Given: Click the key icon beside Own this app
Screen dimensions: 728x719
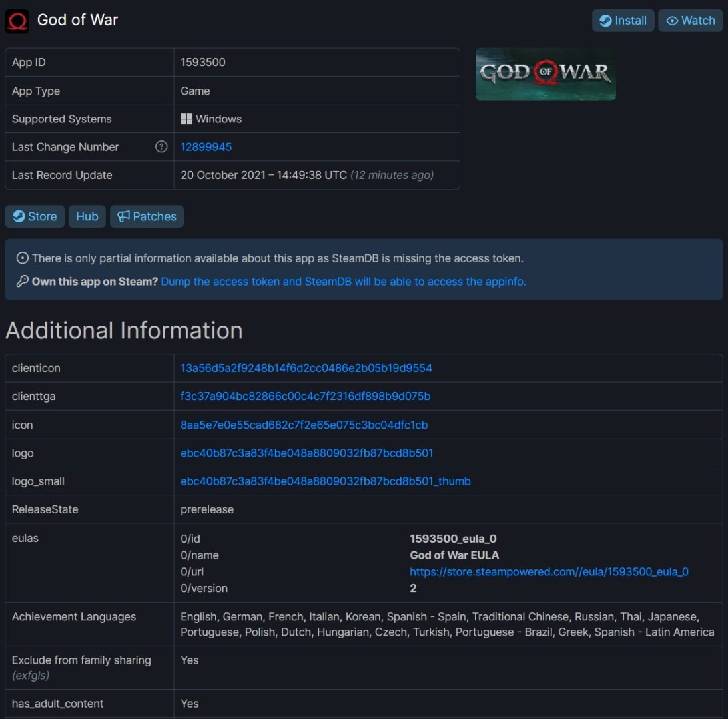Looking at the screenshot, I should click(x=22, y=282).
